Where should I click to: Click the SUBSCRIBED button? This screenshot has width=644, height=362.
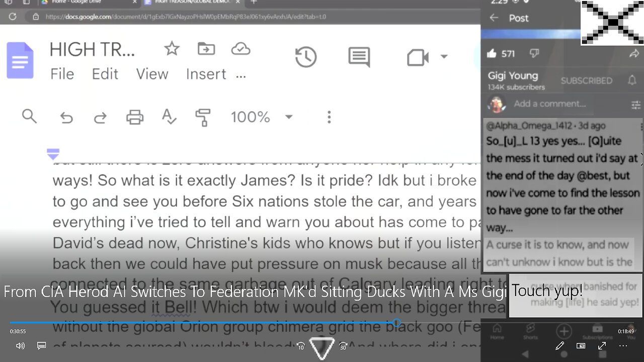pyautogui.click(x=587, y=80)
